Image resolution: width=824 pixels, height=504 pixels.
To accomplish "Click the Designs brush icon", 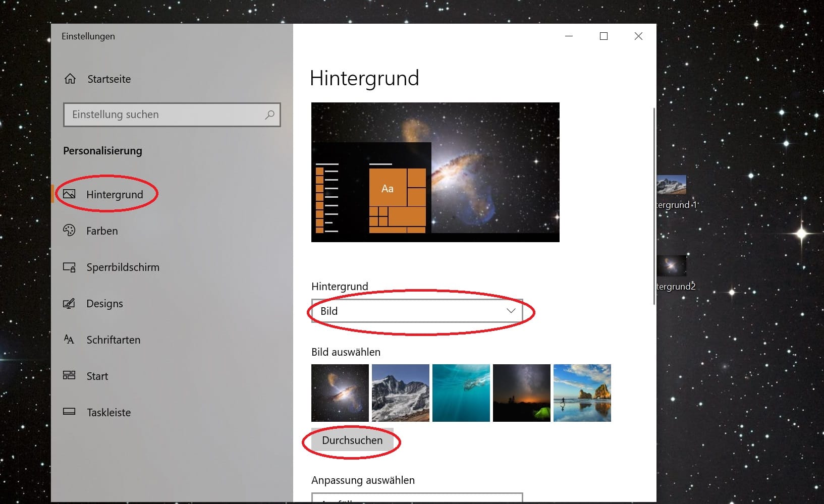I will click(69, 303).
